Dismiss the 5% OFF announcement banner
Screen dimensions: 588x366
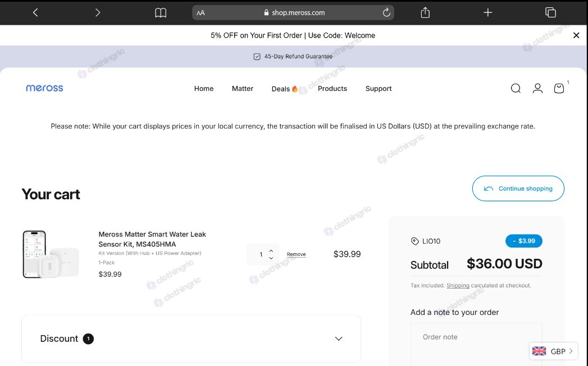click(576, 35)
